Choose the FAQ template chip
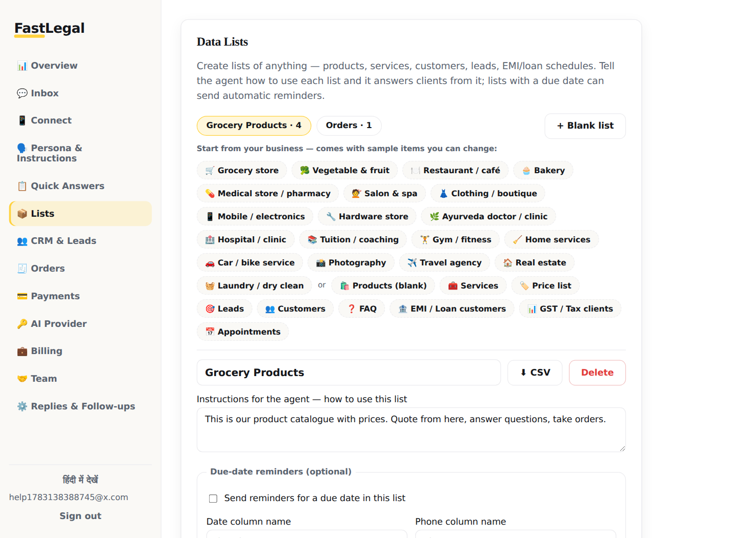 (362, 309)
